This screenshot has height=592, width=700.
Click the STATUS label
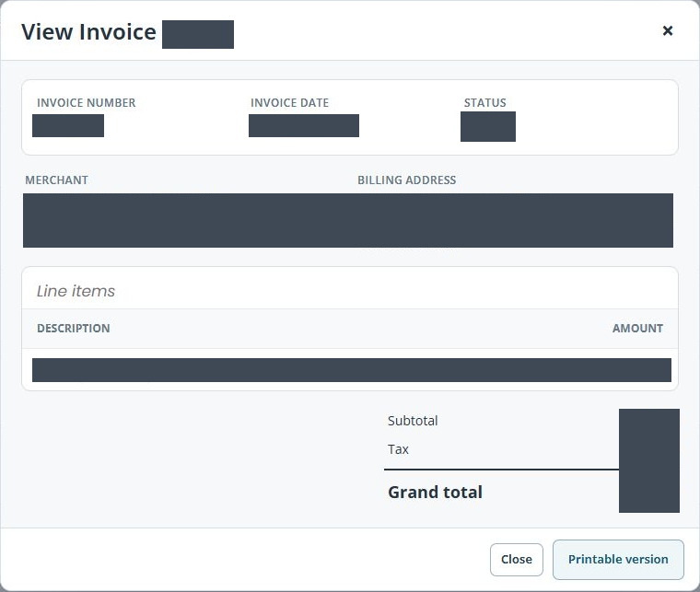[x=484, y=102]
